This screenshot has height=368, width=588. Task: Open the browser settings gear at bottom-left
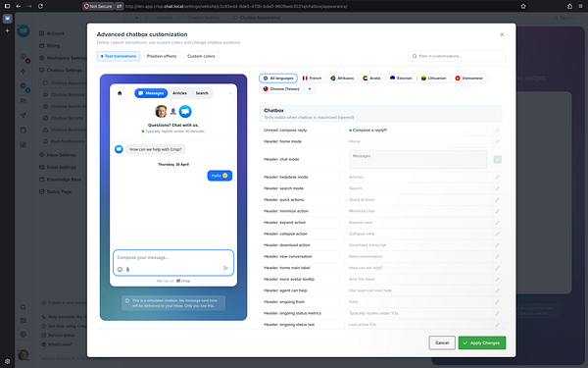click(7, 361)
